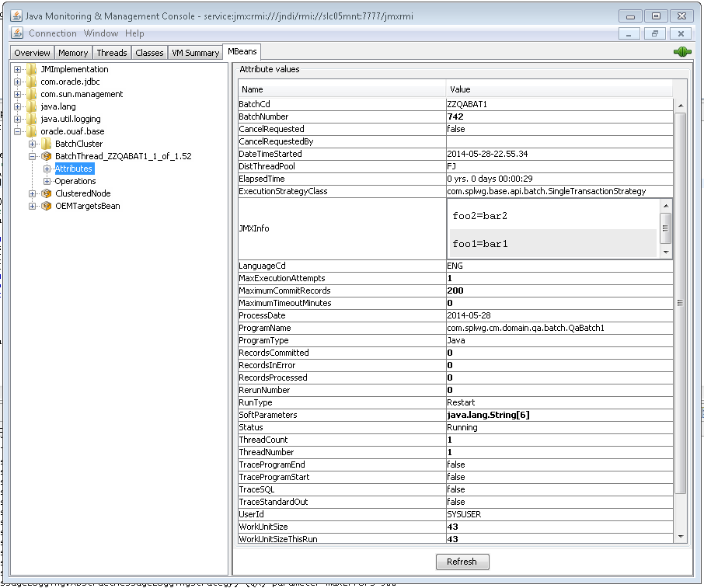Click the JMXInfo scroll down arrow
The image size is (704, 588).
click(x=666, y=252)
